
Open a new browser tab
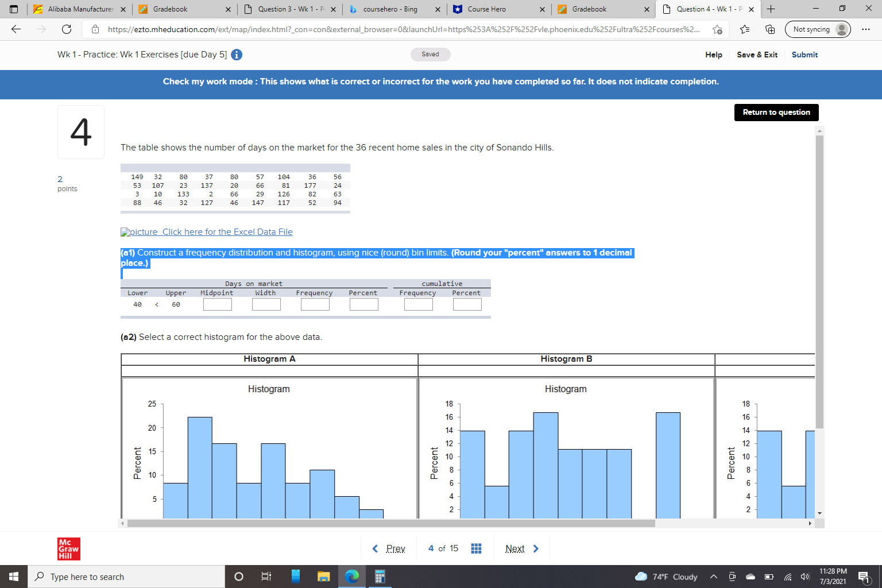[x=771, y=9]
